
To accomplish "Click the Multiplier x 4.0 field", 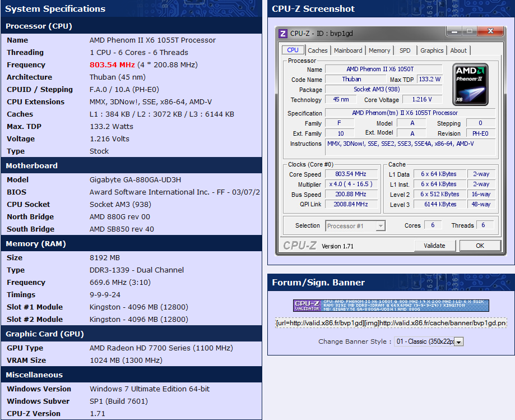I will pos(350,184).
